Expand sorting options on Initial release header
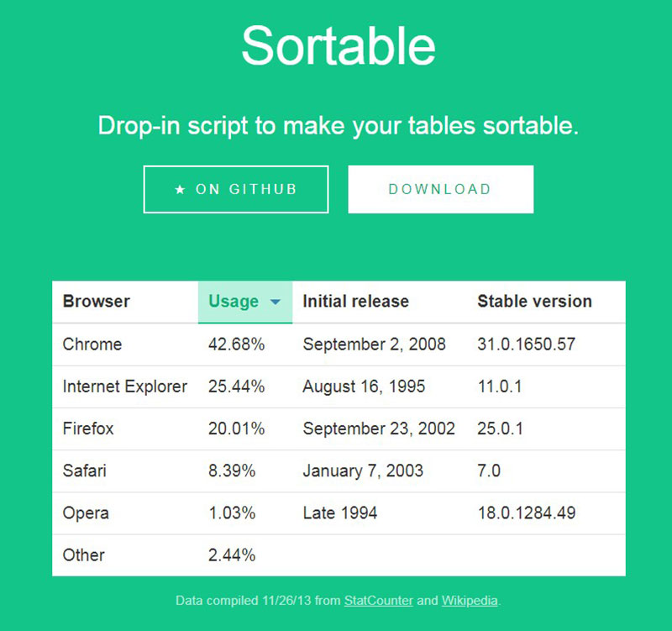This screenshot has height=631, width=672. point(355,302)
